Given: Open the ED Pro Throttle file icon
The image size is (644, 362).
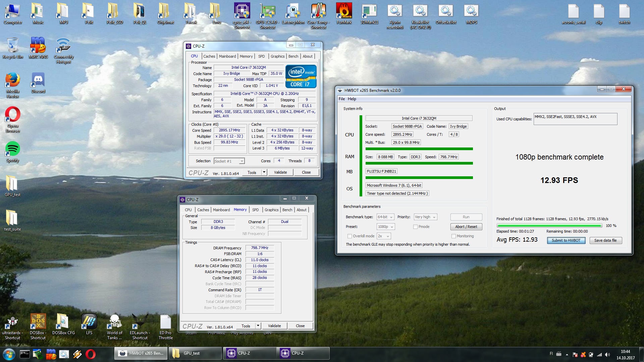Looking at the screenshot, I should [x=165, y=327].
